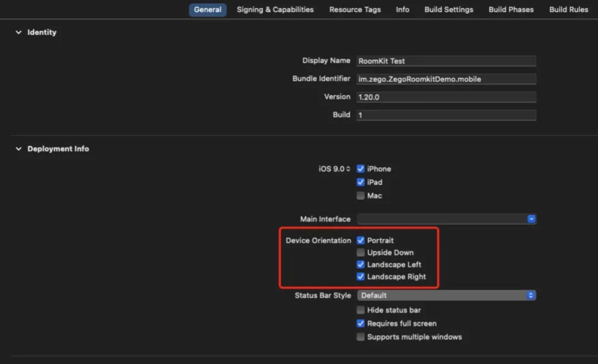Click the Bundle Identifier field
The image size is (598, 364).
point(446,79)
